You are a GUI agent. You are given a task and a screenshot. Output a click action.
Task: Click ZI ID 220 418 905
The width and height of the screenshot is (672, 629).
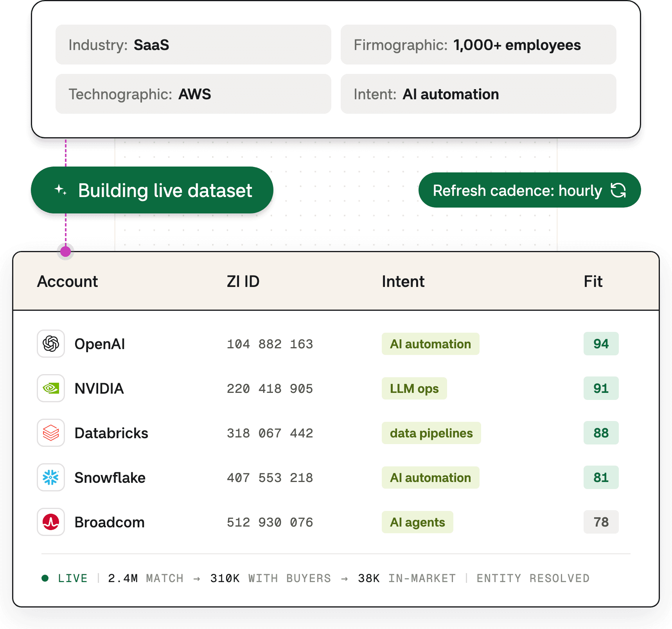coord(270,389)
